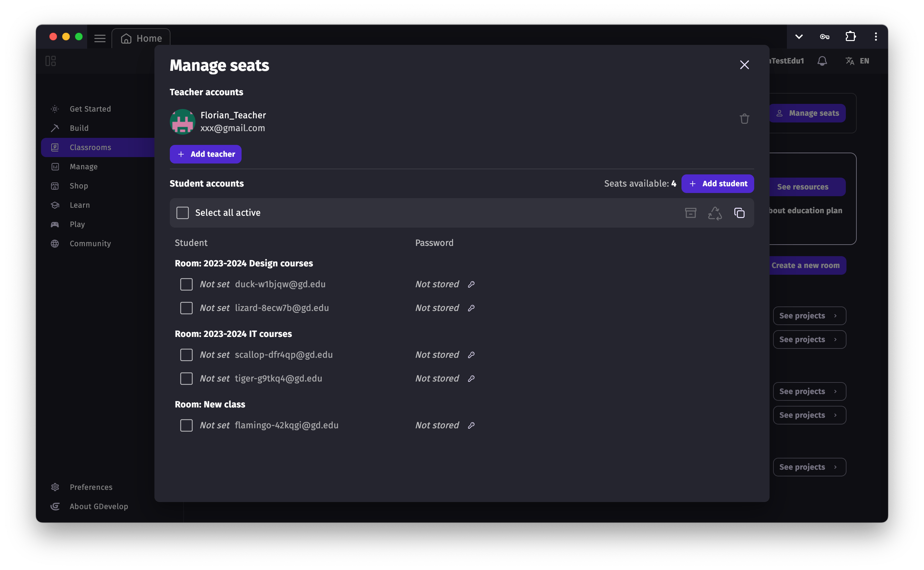Click Create a new room
Viewport: 924px width, 570px height.
pyautogui.click(x=807, y=265)
